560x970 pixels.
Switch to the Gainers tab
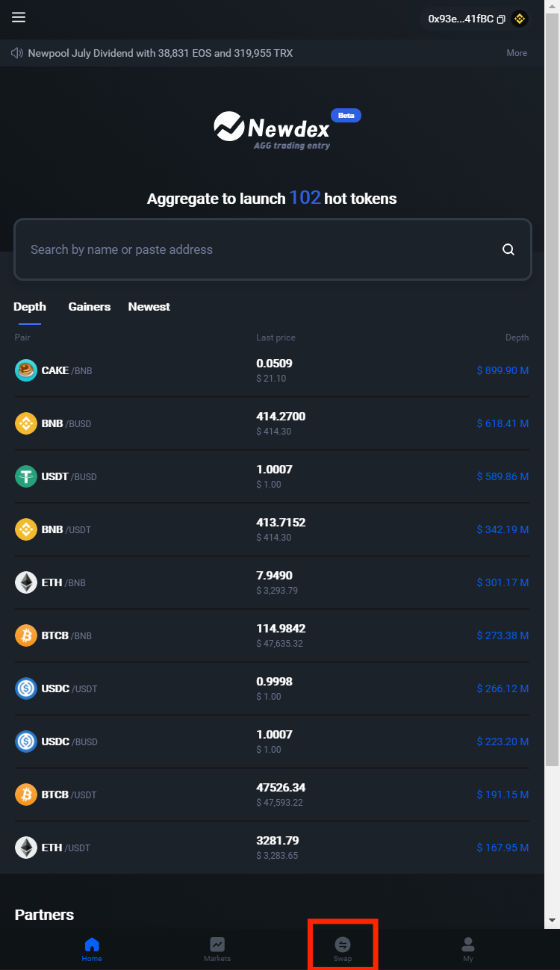pos(90,307)
